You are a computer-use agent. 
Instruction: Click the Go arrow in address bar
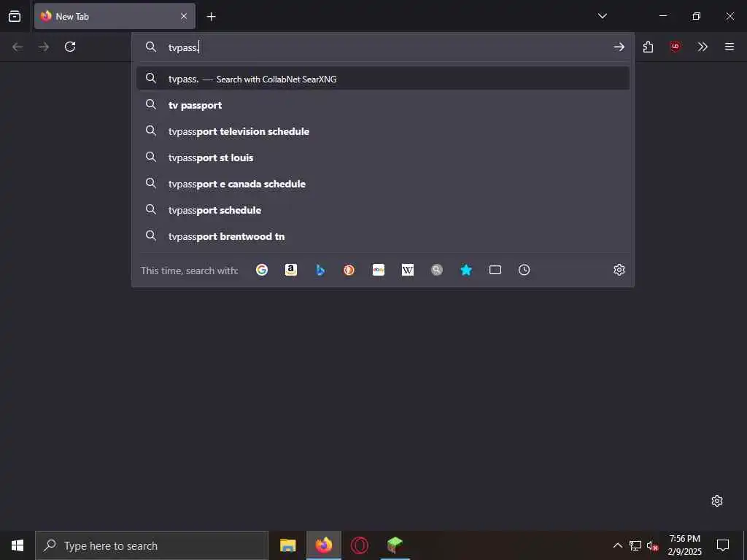[619, 47]
